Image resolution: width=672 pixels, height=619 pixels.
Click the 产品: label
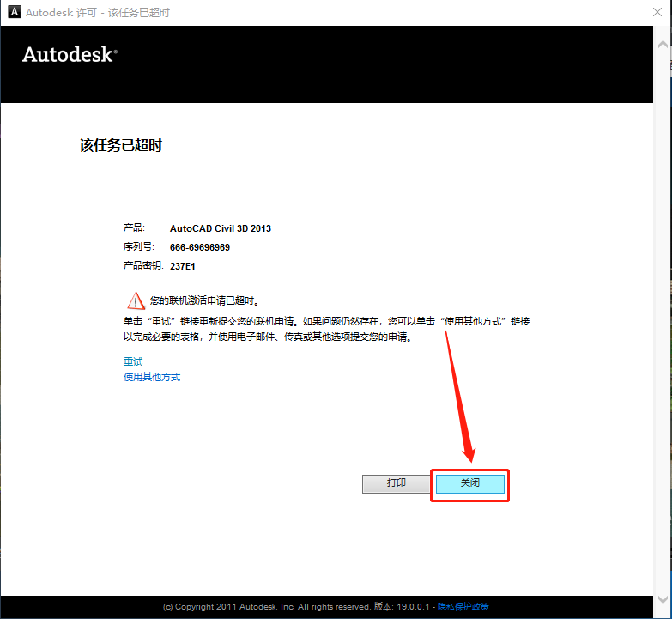[134, 228]
